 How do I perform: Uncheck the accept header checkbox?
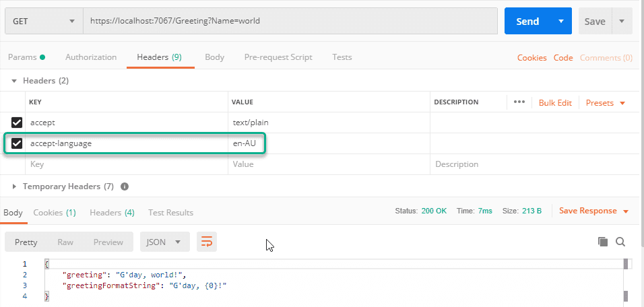pos(16,123)
